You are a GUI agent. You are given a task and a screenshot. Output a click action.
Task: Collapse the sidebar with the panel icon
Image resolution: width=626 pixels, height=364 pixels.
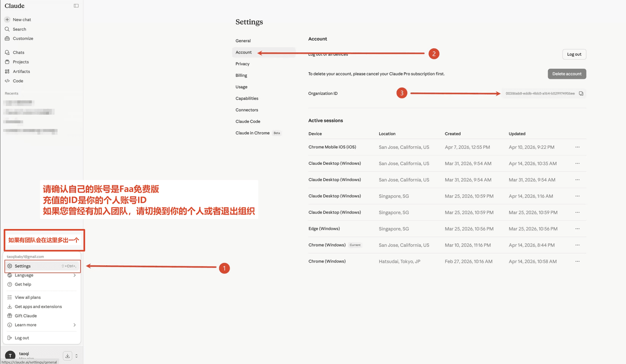coord(76,6)
